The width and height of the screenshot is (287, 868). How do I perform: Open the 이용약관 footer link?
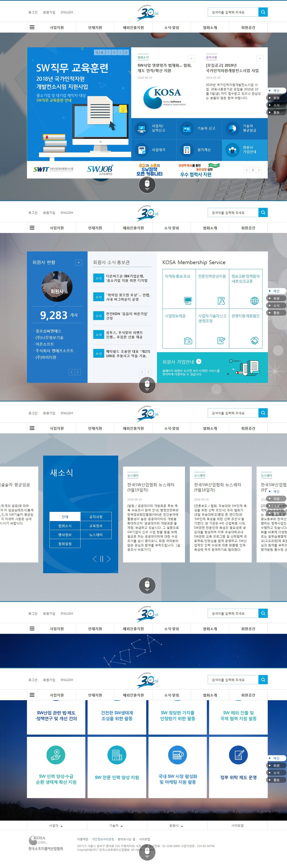[83, 839]
